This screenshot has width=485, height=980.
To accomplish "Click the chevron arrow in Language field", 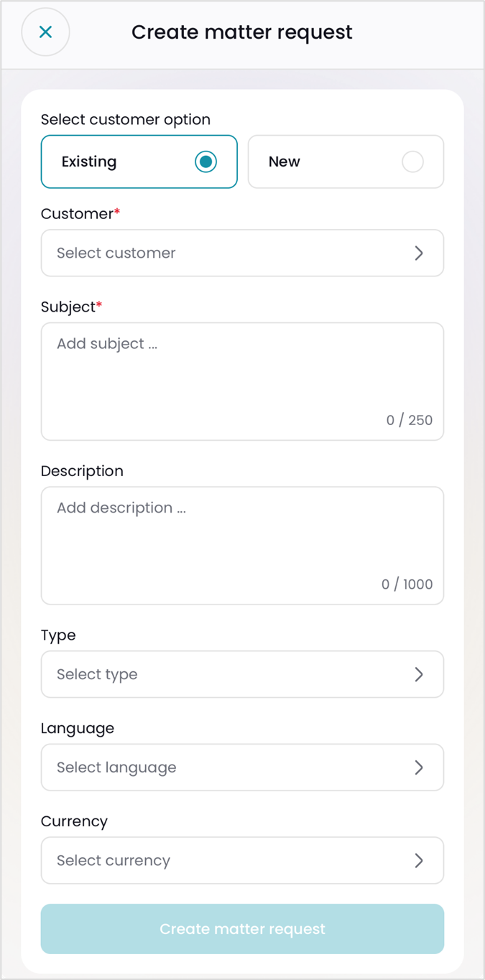I will pyautogui.click(x=419, y=767).
